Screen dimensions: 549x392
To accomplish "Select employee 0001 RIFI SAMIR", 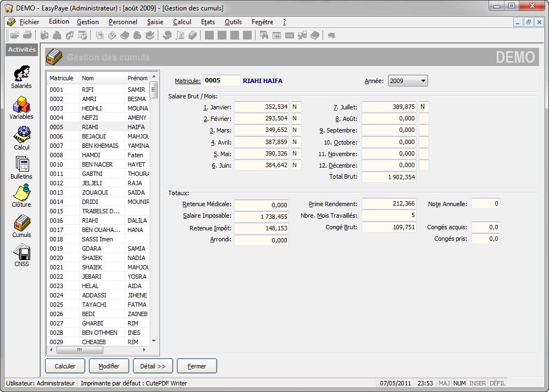I will [x=98, y=90].
